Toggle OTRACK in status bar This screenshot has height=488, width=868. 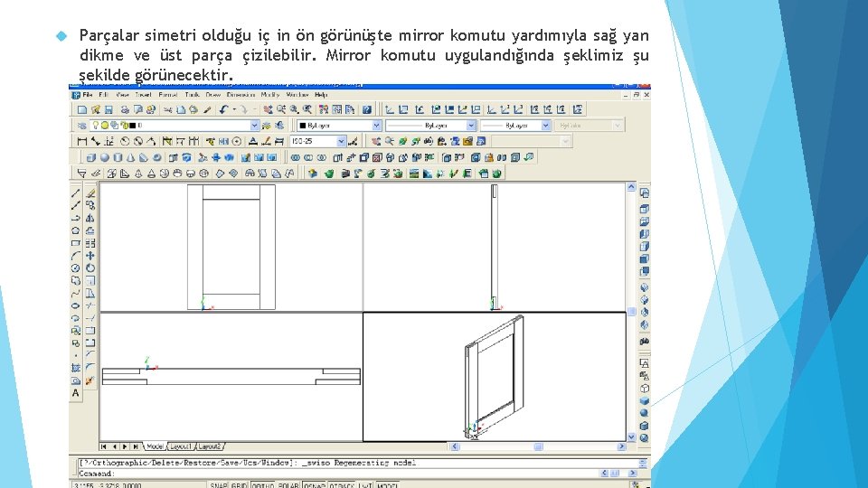[x=342, y=485]
